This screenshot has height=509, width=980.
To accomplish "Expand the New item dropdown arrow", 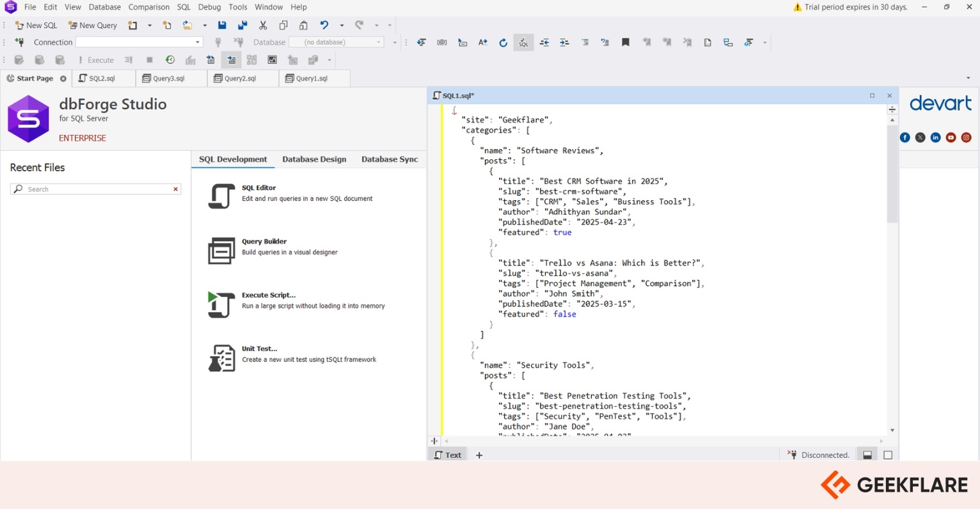I will point(150,25).
